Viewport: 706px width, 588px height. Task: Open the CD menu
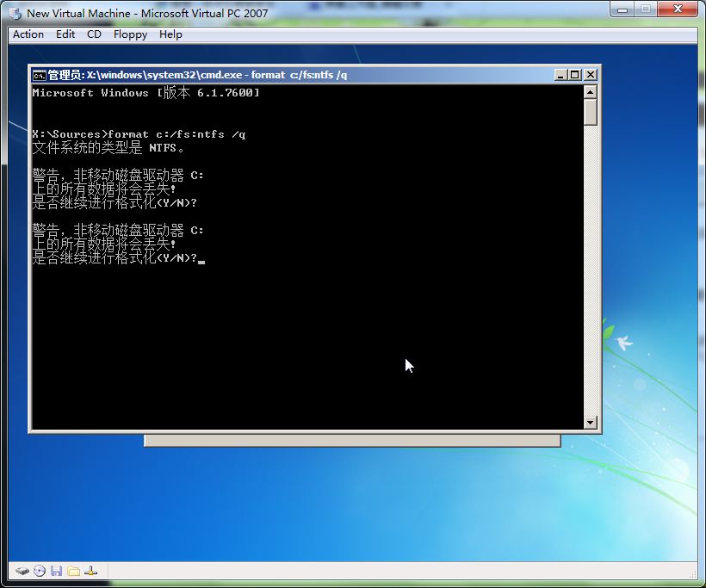95,34
